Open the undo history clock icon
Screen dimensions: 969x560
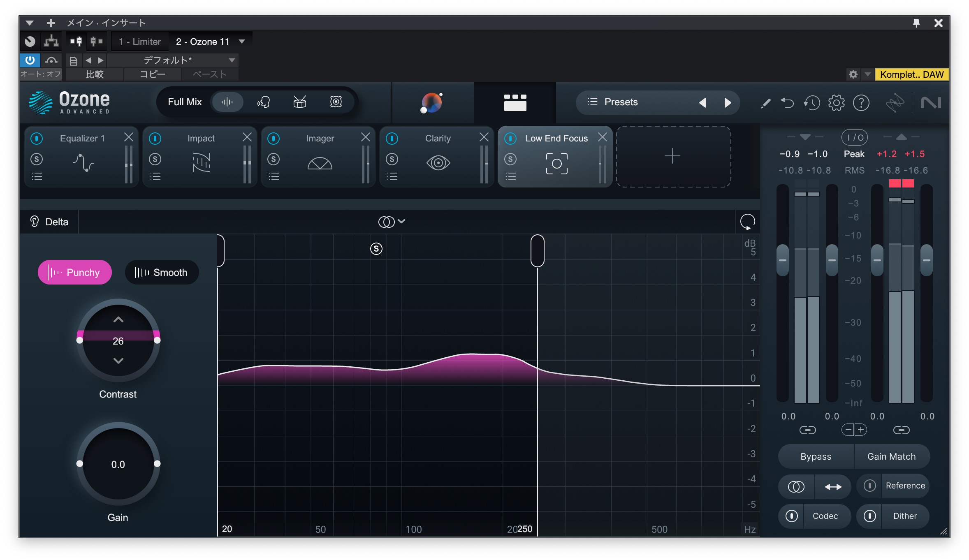click(811, 103)
